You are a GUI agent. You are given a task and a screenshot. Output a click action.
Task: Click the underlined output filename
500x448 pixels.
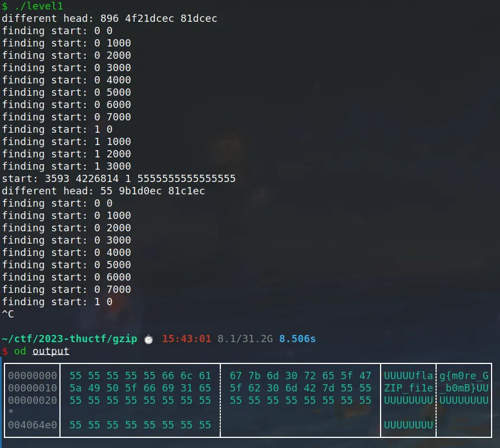click(x=51, y=351)
